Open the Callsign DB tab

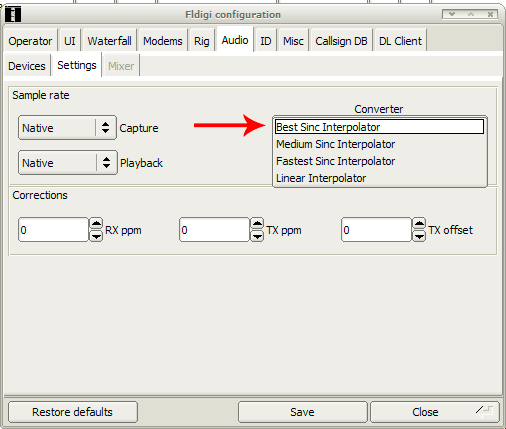pyautogui.click(x=341, y=41)
